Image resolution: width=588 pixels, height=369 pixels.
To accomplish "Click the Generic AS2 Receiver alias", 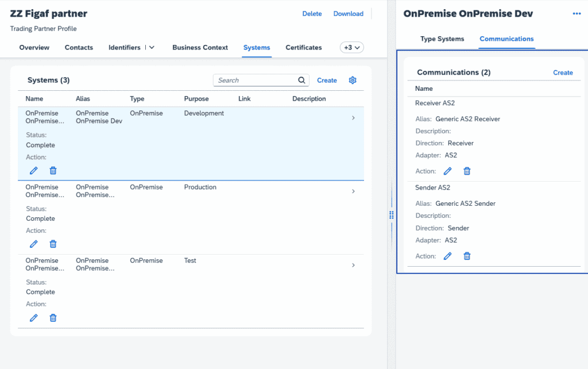I will (x=467, y=119).
